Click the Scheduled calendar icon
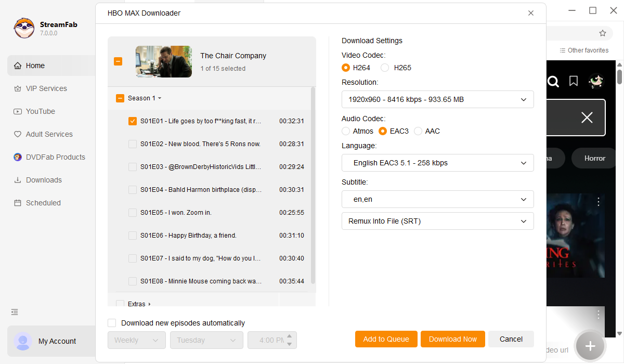The height and width of the screenshot is (364, 624). [x=18, y=203]
